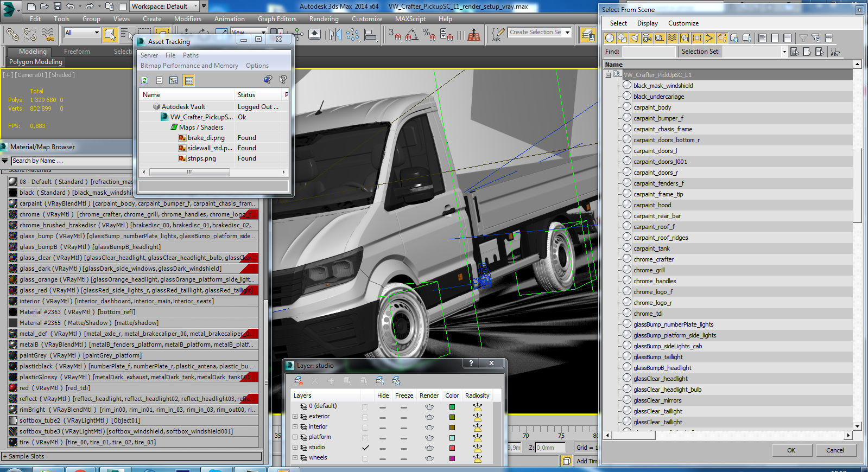Toggle Display Bone Objects filter in Select From Scene
The width and height of the screenshot is (868, 472).
click(x=709, y=38)
